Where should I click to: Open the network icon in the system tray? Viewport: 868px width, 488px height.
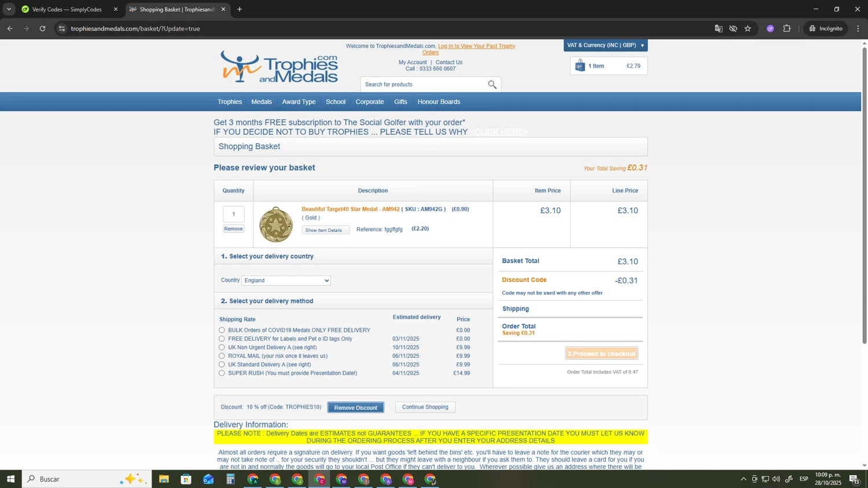[x=765, y=479]
